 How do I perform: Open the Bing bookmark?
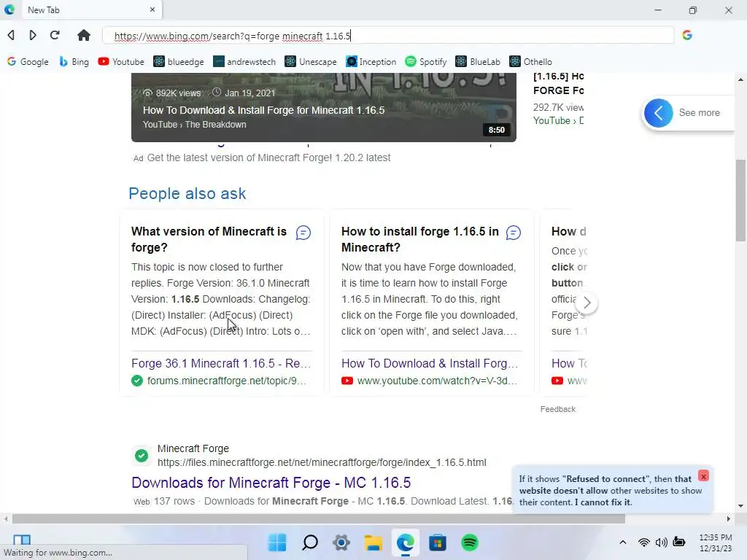[x=74, y=62]
